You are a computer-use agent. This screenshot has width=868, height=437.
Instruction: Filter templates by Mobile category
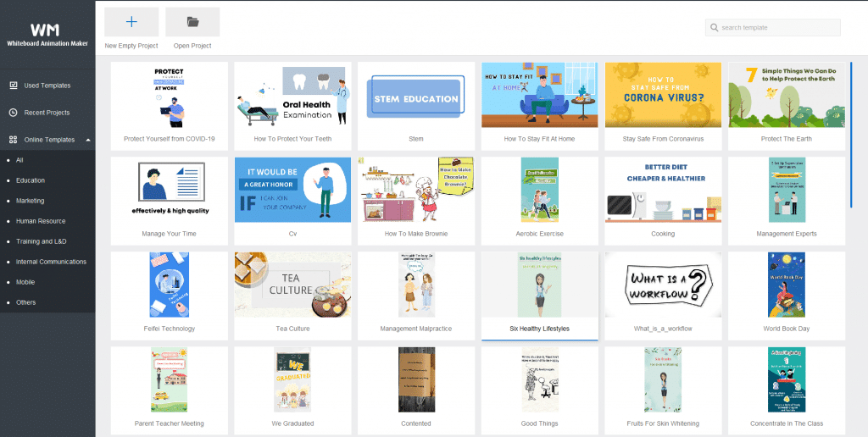point(25,282)
